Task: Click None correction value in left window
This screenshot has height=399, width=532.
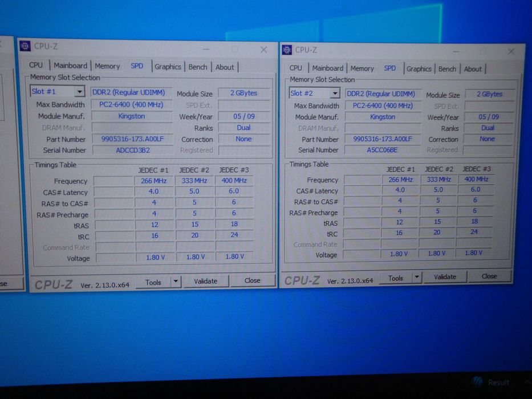Action: [243, 139]
